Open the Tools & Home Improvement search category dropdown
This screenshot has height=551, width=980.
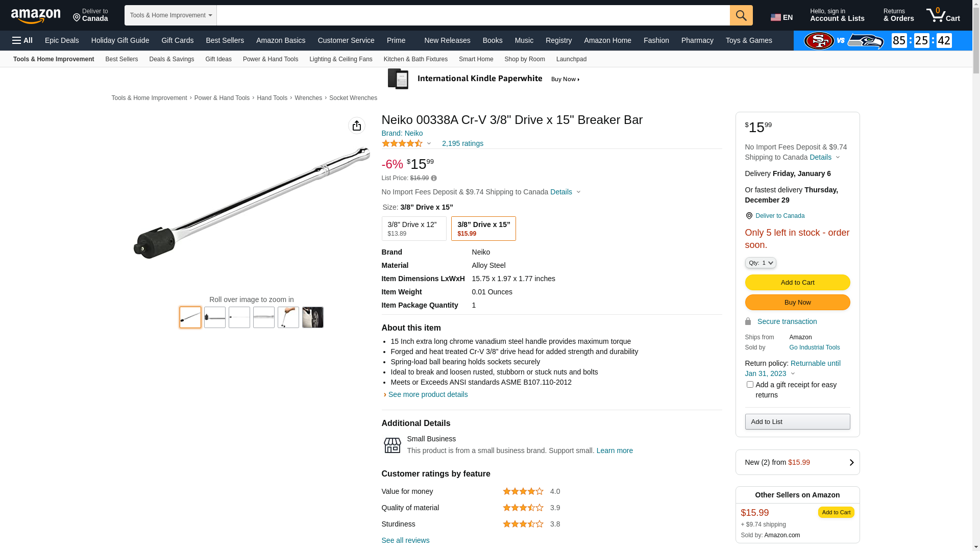coord(170,15)
